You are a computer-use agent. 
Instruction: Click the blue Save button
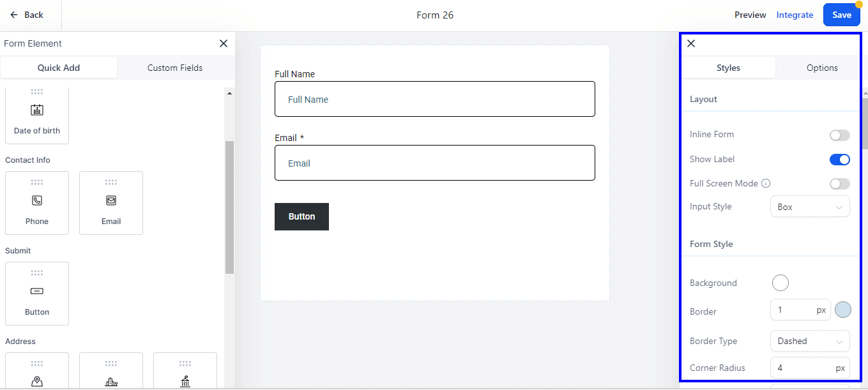click(x=841, y=15)
